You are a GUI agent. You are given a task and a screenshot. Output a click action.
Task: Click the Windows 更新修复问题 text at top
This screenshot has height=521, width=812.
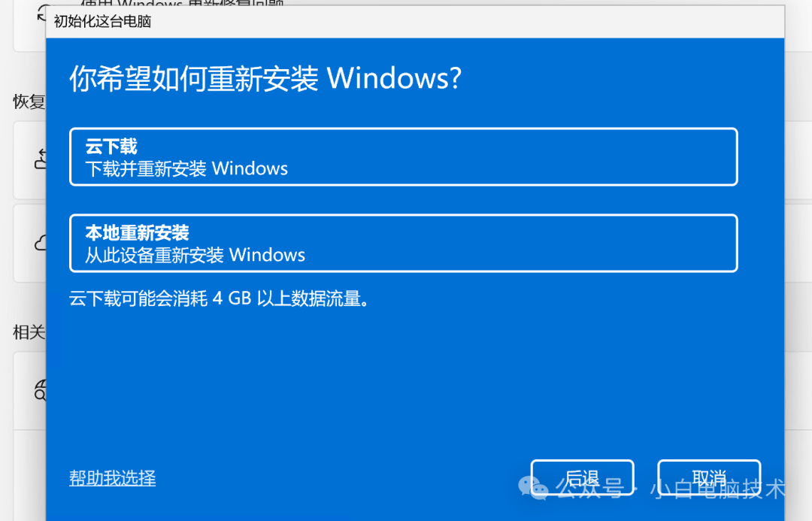tap(181, 3)
